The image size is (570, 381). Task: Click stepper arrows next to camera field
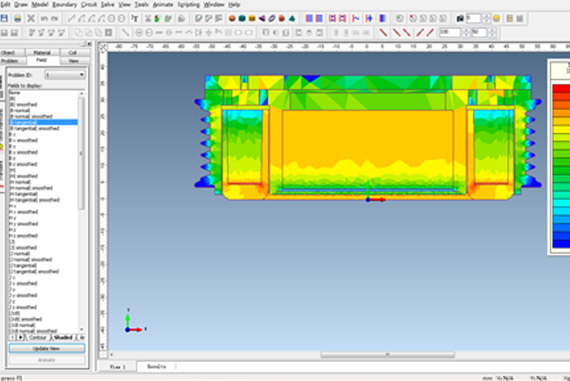click(486, 18)
